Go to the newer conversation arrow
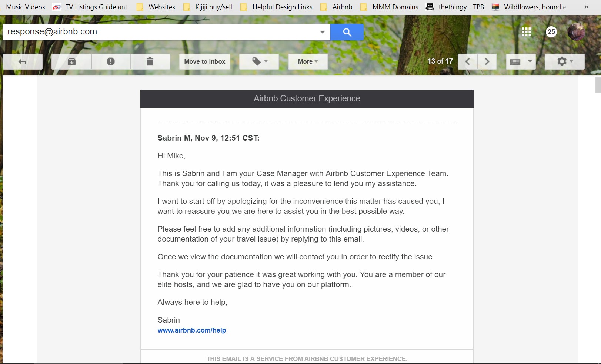 [x=468, y=61]
